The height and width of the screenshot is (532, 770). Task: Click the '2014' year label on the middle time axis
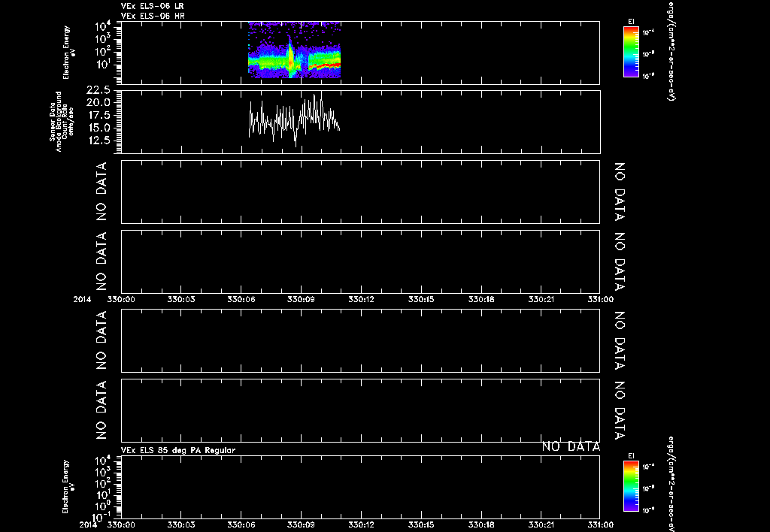(82, 299)
